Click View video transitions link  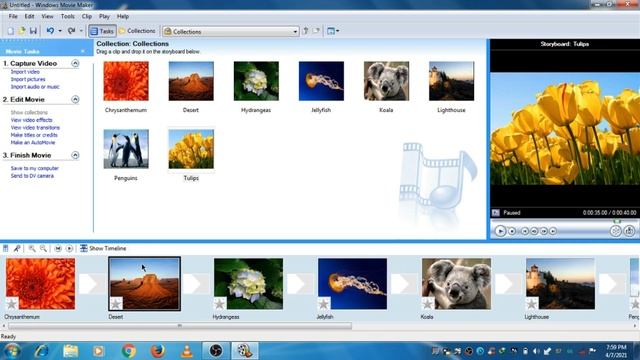tap(35, 127)
